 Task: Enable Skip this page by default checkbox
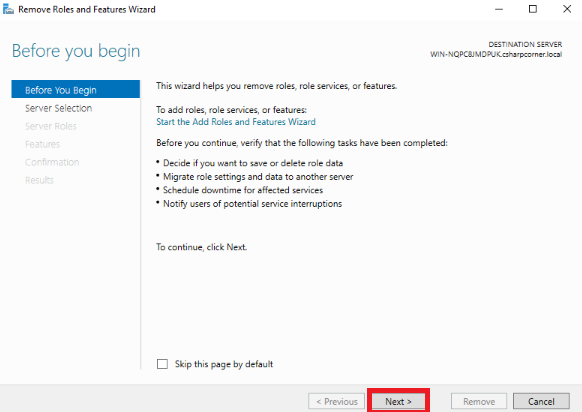tap(162, 364)
